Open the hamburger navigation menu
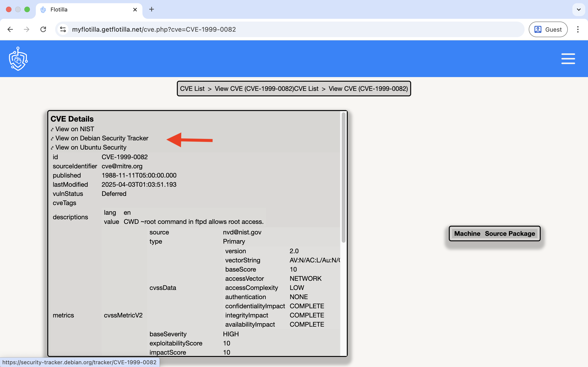 (568, 59)
